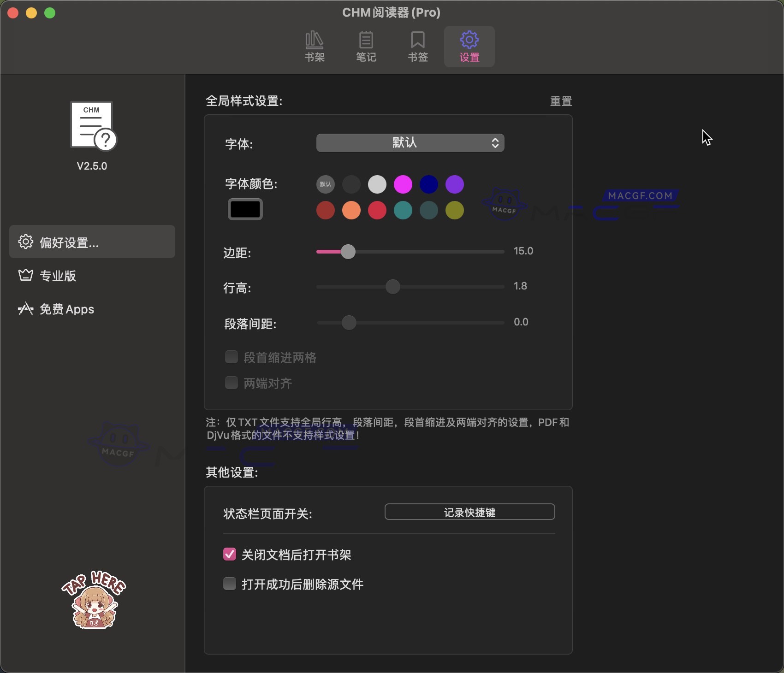The width and height of the screenshot is (784, 673).
Task: Click the CHM document icon above V2.5.0
Action: tap(92, 124)
